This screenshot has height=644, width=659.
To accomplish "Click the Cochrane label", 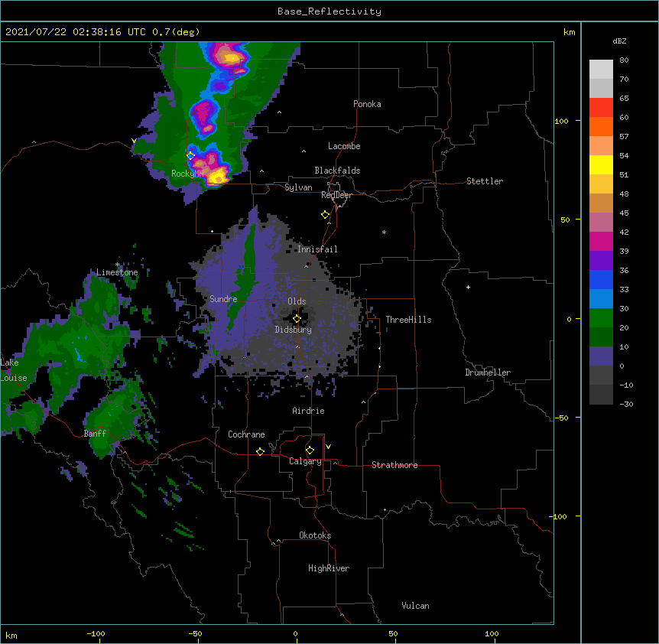I will (x=246, y=434).
